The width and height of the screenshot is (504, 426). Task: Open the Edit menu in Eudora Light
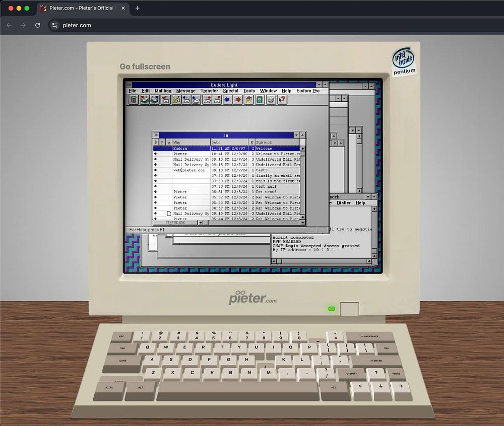[146, 91]
